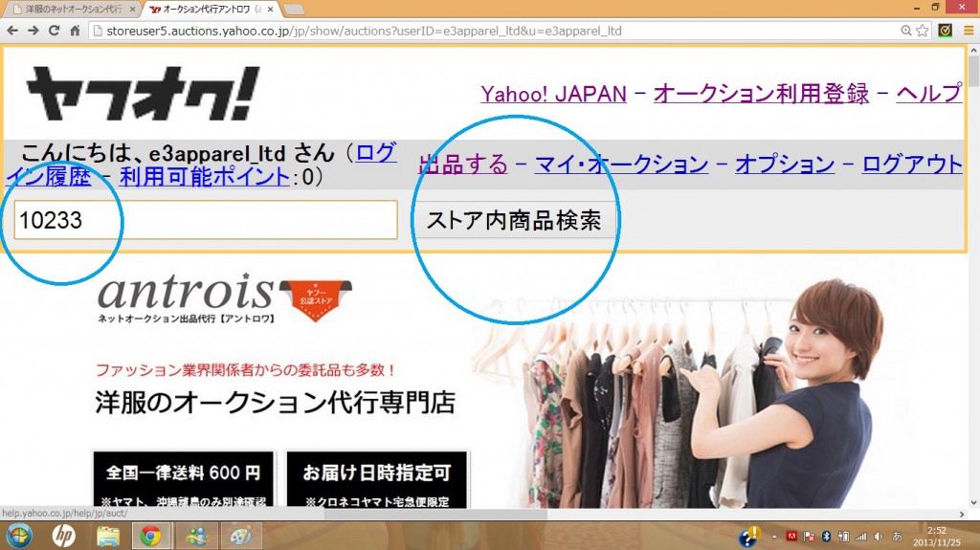Click the Adobe tray icon
980x550 pixels.
[791, 537]
